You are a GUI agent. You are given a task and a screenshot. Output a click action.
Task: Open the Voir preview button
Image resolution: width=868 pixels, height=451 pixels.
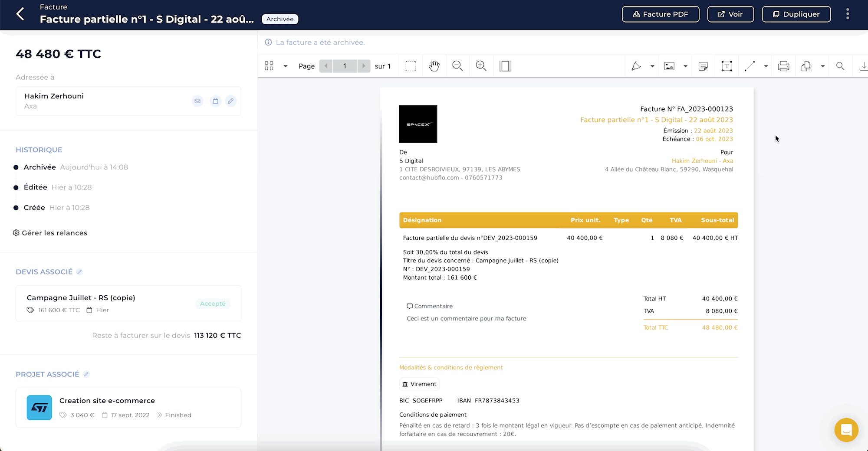pyautogui.click(x=730, y=14)
